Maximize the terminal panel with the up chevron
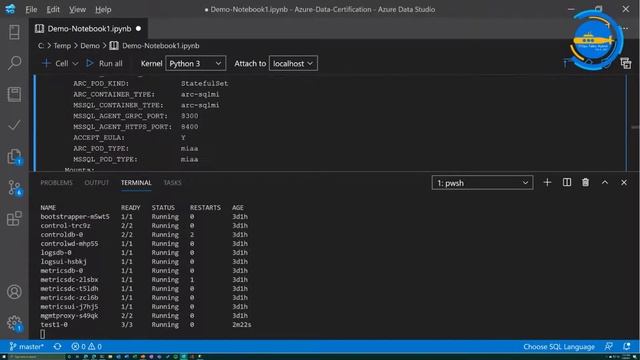The height and width of the screenshot is (360, 640). (605, 182)
